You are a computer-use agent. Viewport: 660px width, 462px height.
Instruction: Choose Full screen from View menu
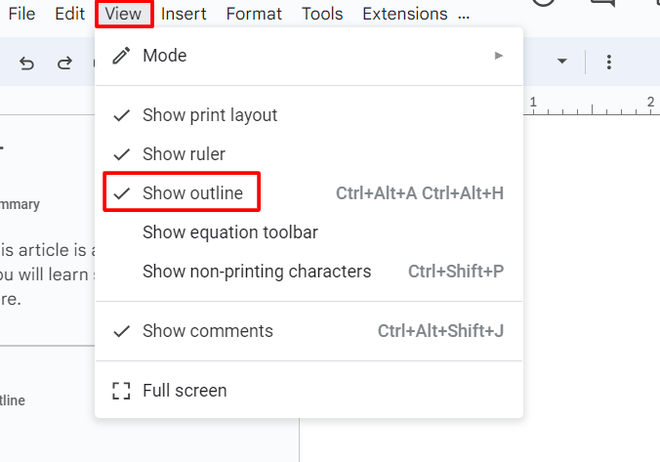pyautogui.click(x=184, y=391)
